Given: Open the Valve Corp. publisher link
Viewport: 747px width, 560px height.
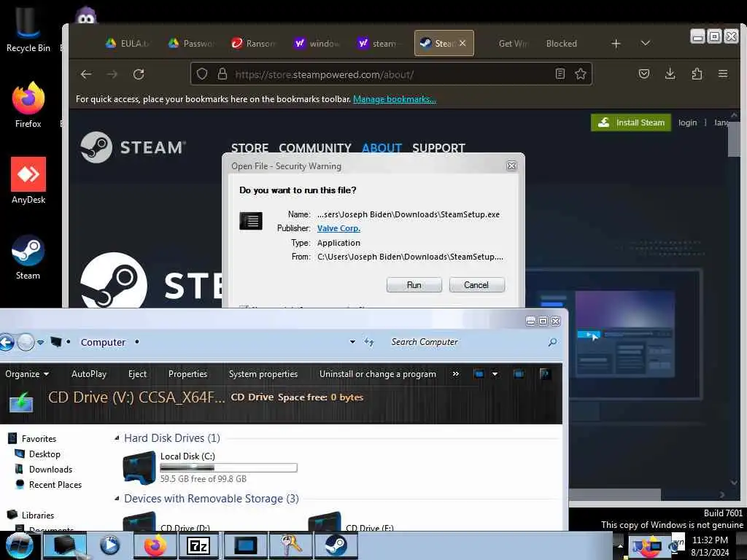Looking at the screenshot, I should (x=338, y=228).
